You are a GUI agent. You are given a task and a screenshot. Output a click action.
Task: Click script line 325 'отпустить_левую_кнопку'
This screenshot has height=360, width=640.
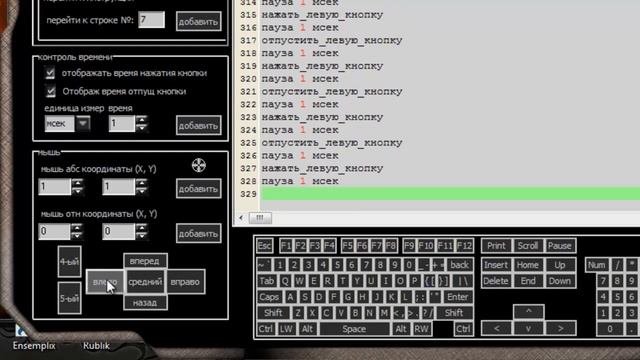pyautogui.click(x=332, y=143)
